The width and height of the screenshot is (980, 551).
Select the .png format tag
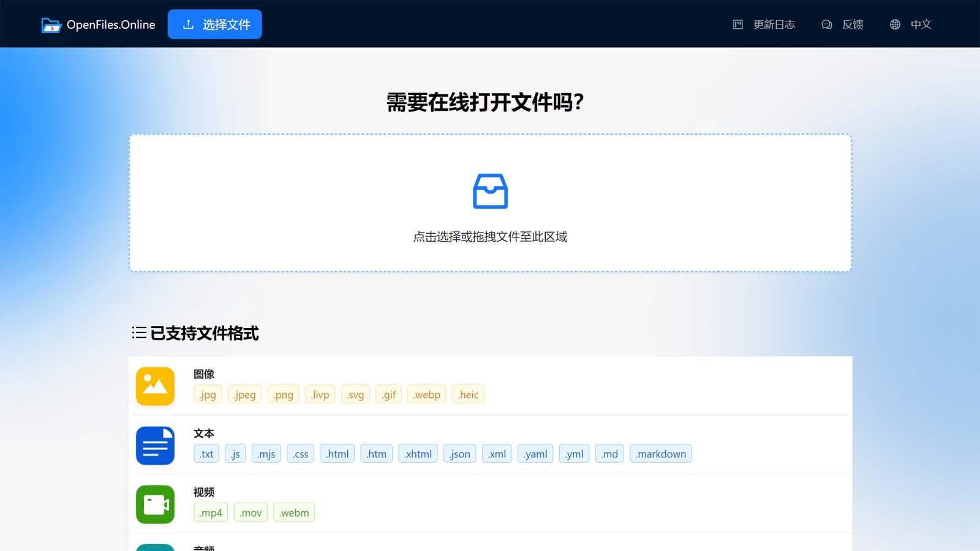coord(284,394)
